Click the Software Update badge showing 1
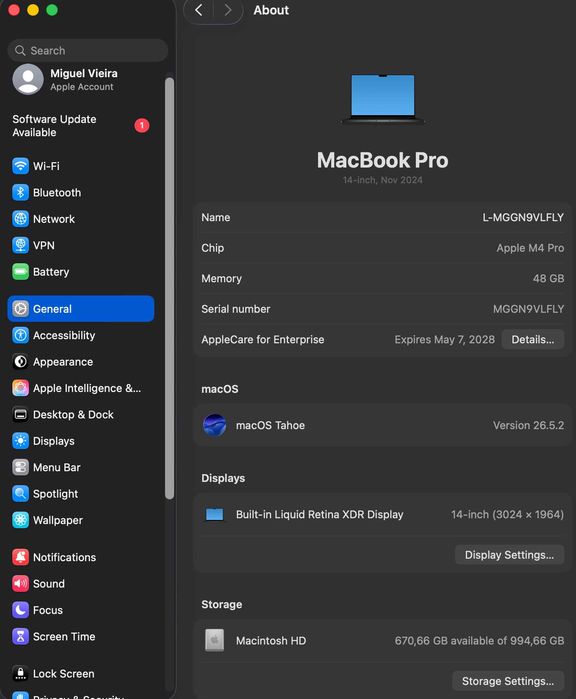 click(142, 125)
